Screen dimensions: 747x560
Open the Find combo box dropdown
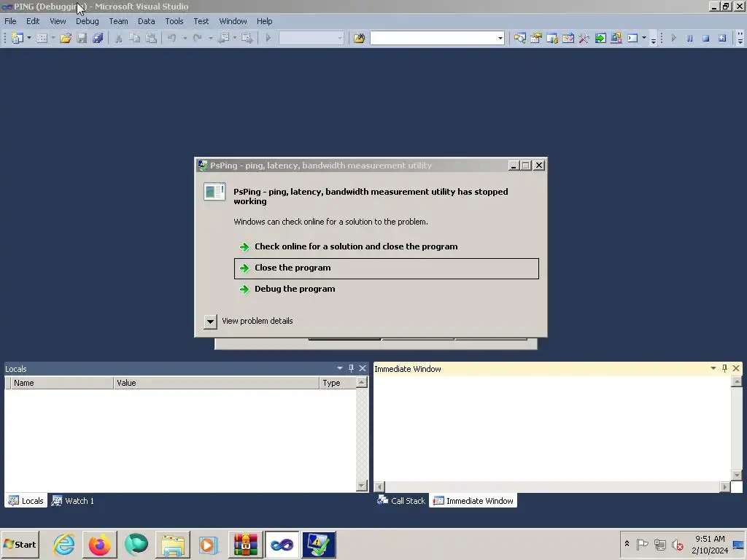coord(500,38)
